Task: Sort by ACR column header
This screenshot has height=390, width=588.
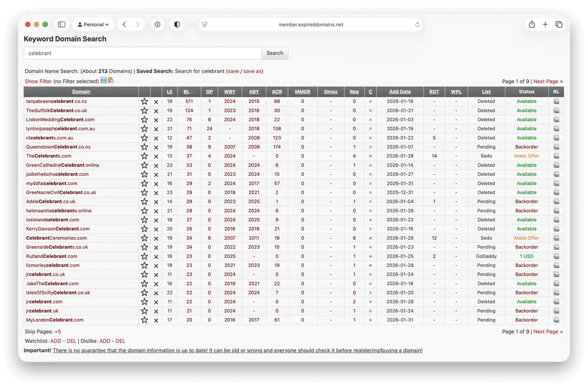Action: click(x=277, y=92)
